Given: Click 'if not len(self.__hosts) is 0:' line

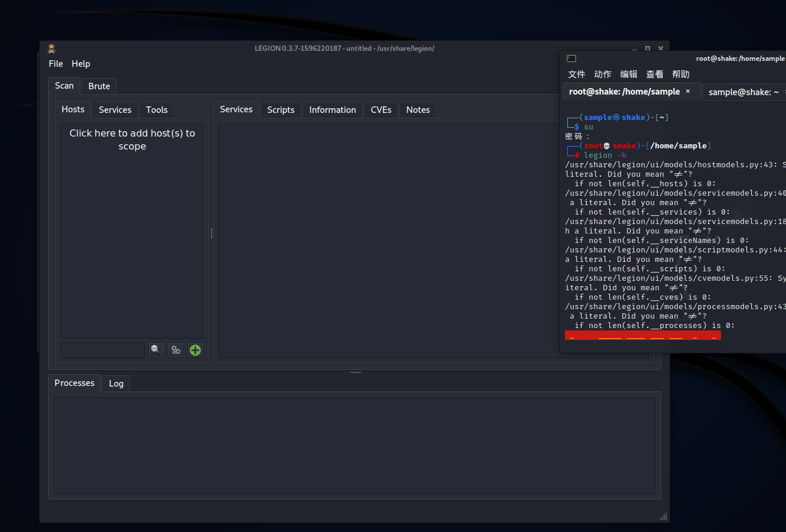Looking at the screenshot, I should click(x=645, y=184).
